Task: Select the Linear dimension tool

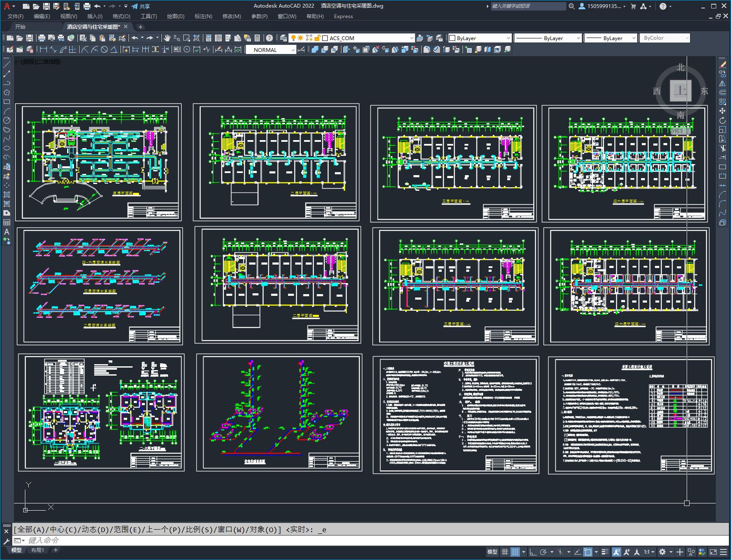Action: point(43,49)
